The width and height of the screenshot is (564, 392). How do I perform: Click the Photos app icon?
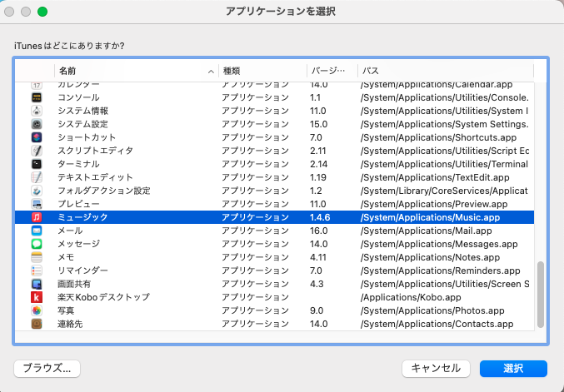click(37, 310)
